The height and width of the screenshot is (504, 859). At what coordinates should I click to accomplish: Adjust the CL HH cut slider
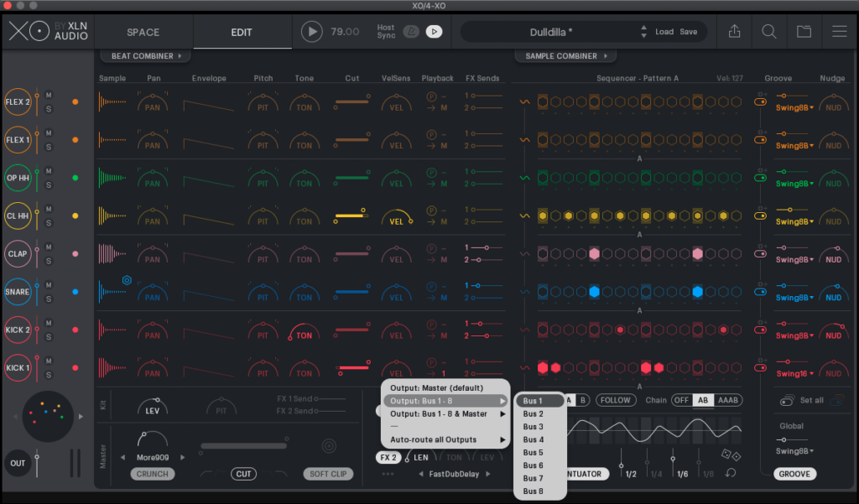(351, 216)
